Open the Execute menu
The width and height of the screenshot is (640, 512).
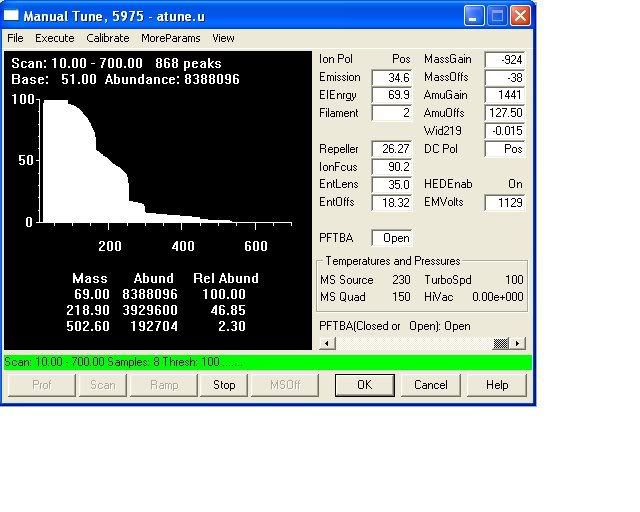pos(55,38)
